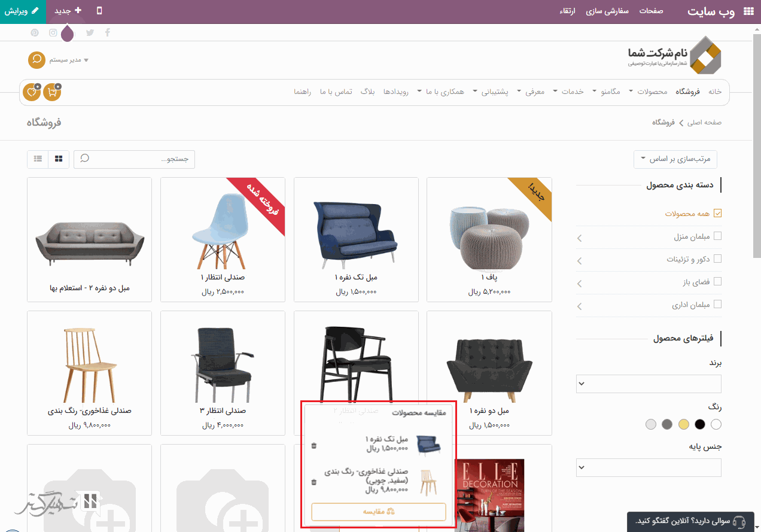Open the مدیر سیستم user dropdown
Screen dimensions: 761x532
pos(69,60)
